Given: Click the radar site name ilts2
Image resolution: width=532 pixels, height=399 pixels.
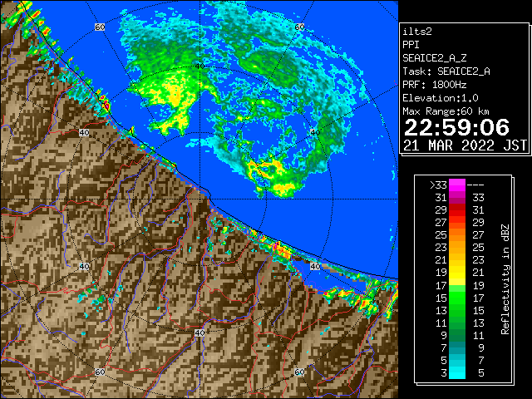Looking at the screenshot, I should (417, 32).
